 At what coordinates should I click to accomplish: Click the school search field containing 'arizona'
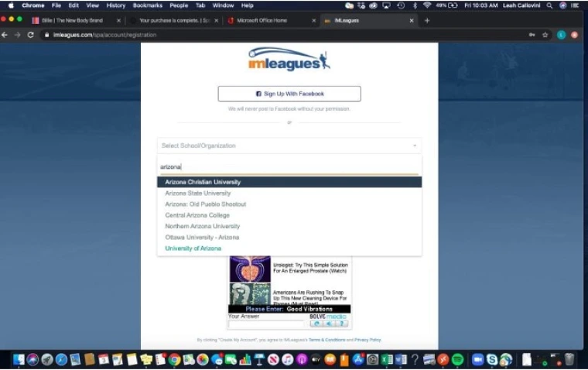pyautogui.click(x=289, y=167)
